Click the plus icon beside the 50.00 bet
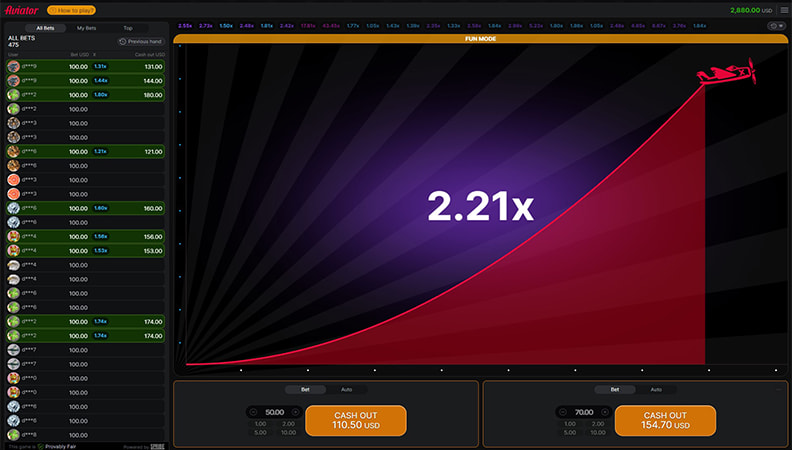Screen dimensions: 792x450 coord(295,411)
